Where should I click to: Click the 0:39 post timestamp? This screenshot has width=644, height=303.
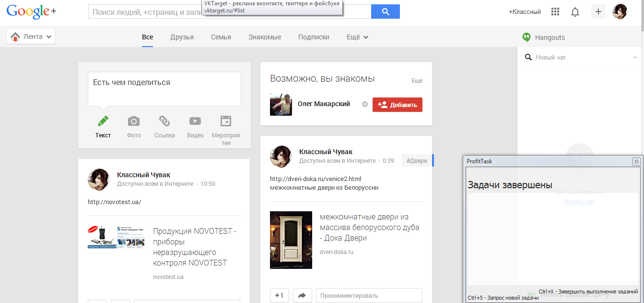click(388, 161)
